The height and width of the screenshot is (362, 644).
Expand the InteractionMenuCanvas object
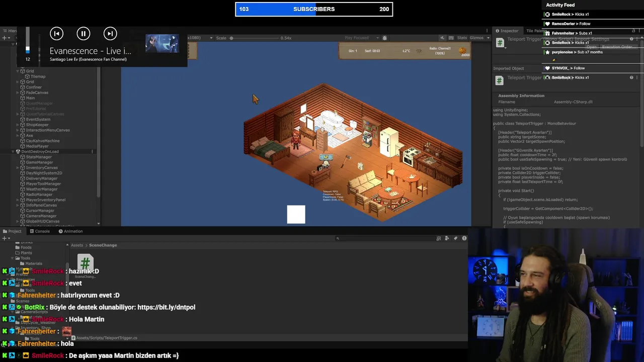click(18, 130)
